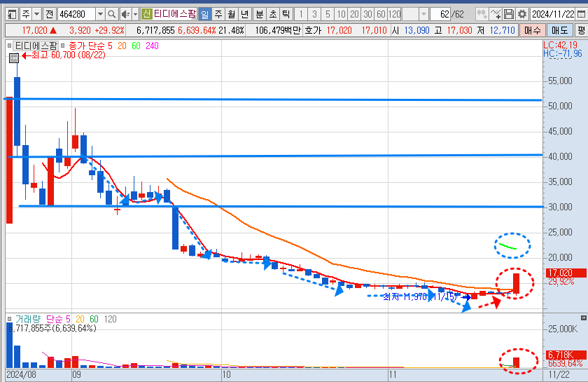Open dropdown next to the 주 selector
The width and height of the screenshot is (588, 382).
(36, 14)
